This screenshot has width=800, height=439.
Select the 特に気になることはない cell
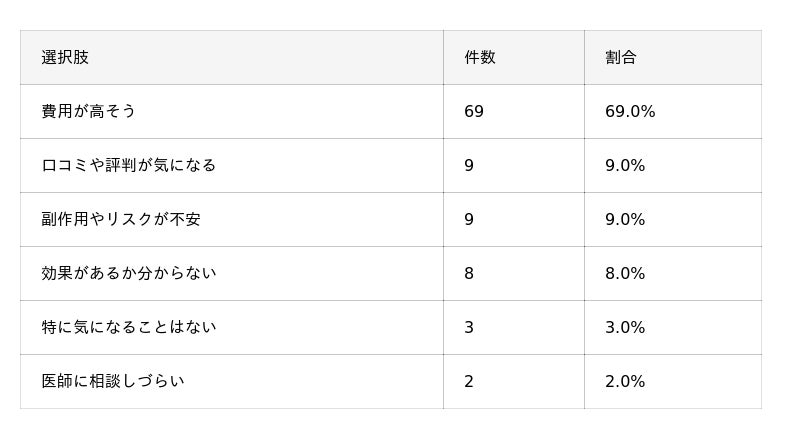pos(232,327)
